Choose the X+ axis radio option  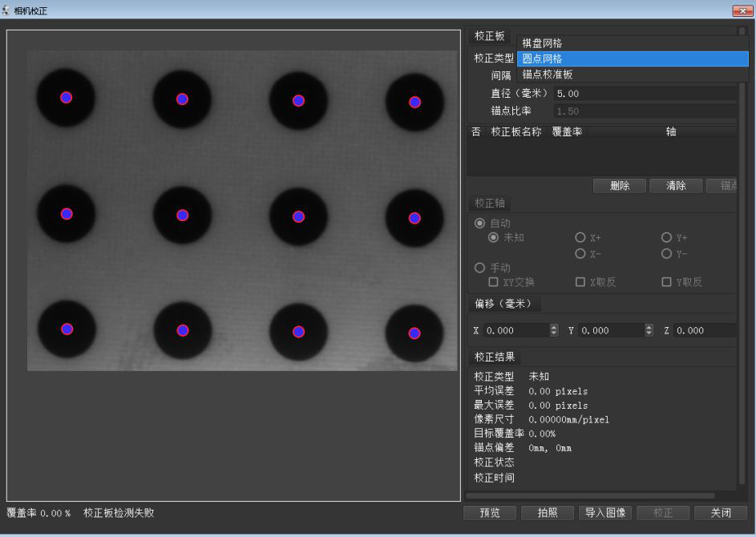[580, 238]
